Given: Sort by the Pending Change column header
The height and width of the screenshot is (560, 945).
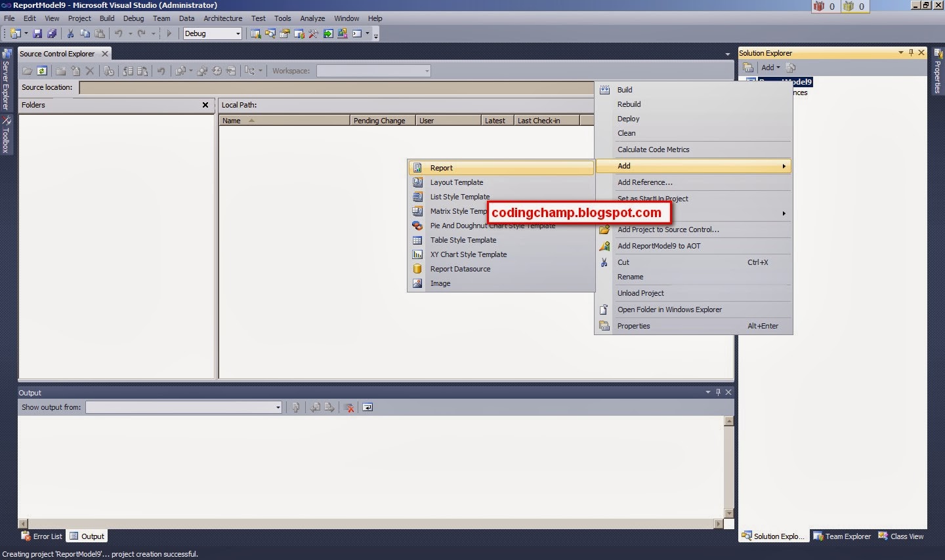Looking at the screenshot, I should pos(383,121).
